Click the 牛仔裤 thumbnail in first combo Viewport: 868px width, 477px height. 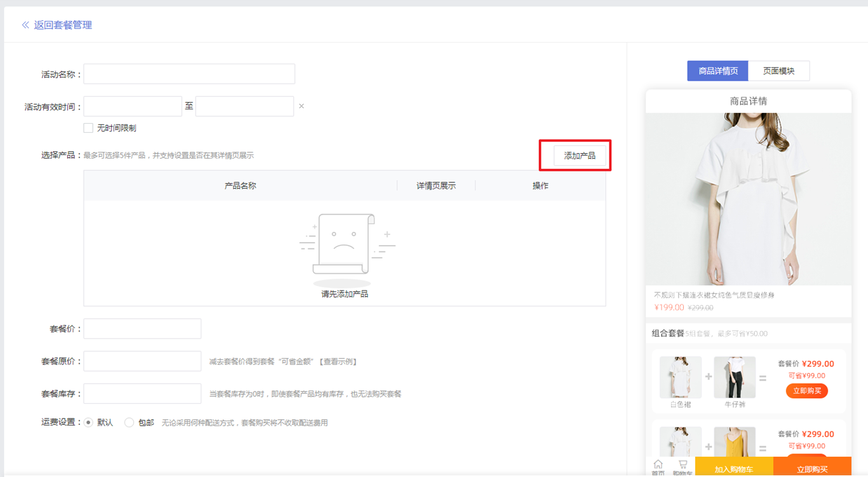(x=735, y=377)
